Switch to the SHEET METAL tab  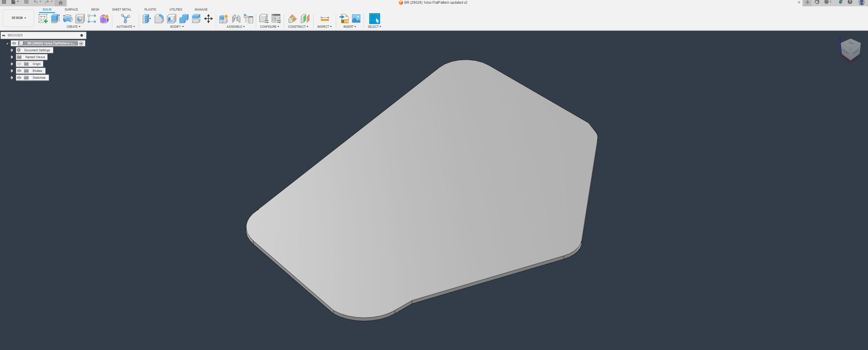122,10
